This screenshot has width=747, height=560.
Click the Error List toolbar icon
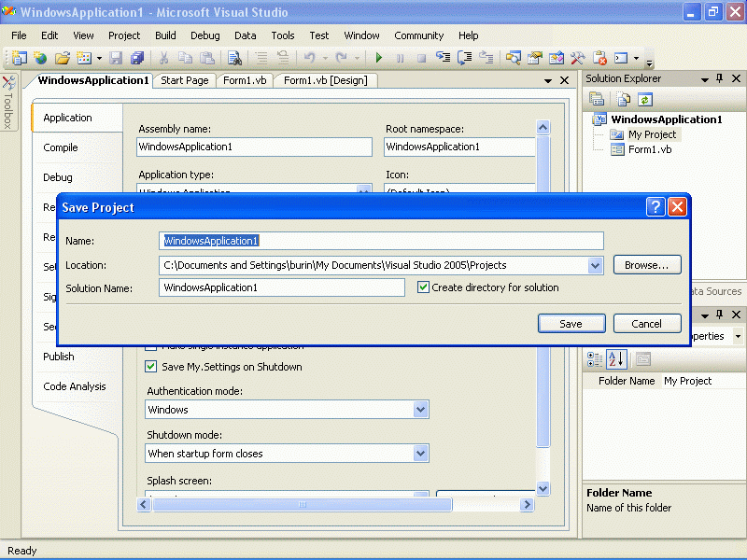599,58
